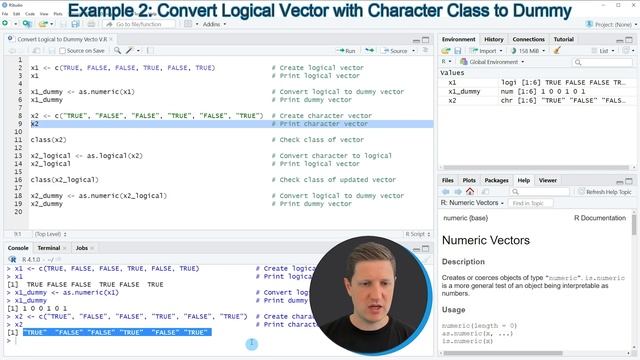This screenshot has width=640, height=360.
Task: Clear objects with the broom icon
Action: pos(557,51)
